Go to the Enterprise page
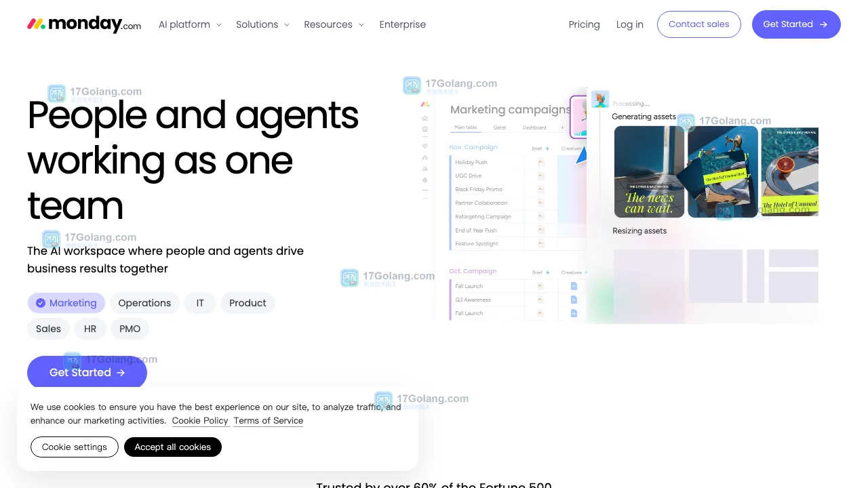 tap(403, 24)
